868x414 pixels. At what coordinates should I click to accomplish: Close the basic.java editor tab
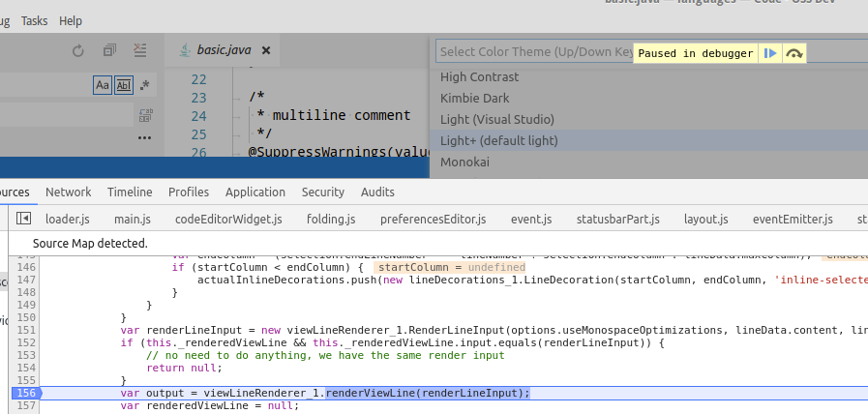tap(266, 50)
